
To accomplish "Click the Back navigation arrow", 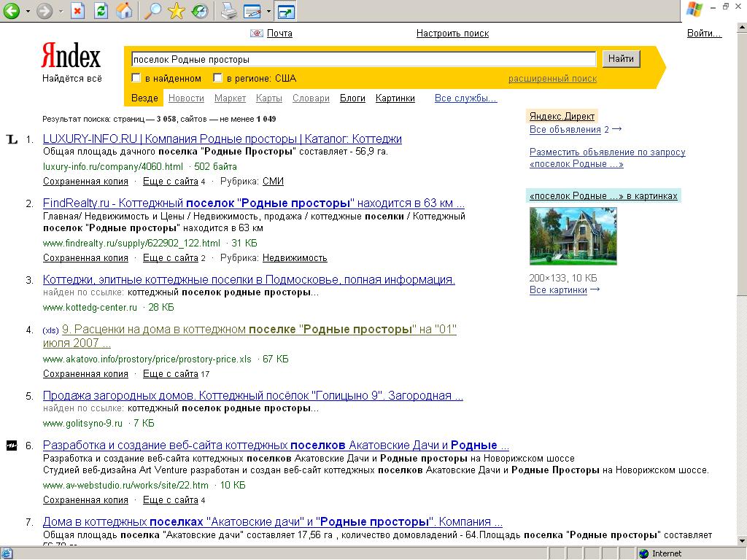I will (10, 11).
